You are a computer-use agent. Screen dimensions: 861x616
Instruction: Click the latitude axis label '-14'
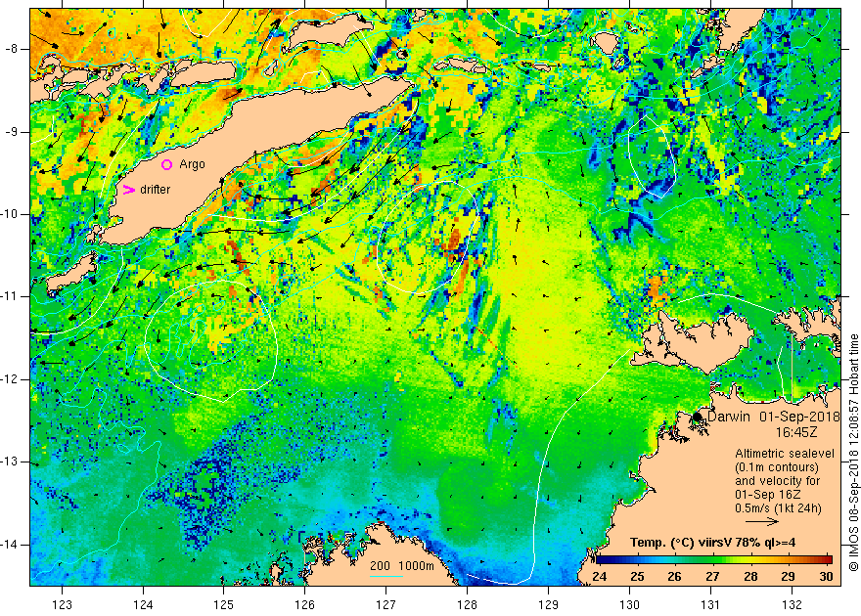coord(10,545)
